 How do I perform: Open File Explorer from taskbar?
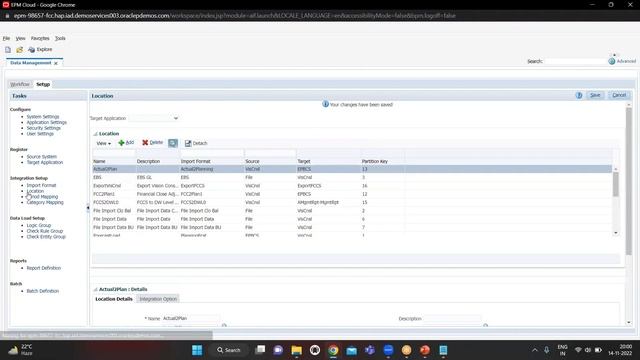tap(296, 350)
